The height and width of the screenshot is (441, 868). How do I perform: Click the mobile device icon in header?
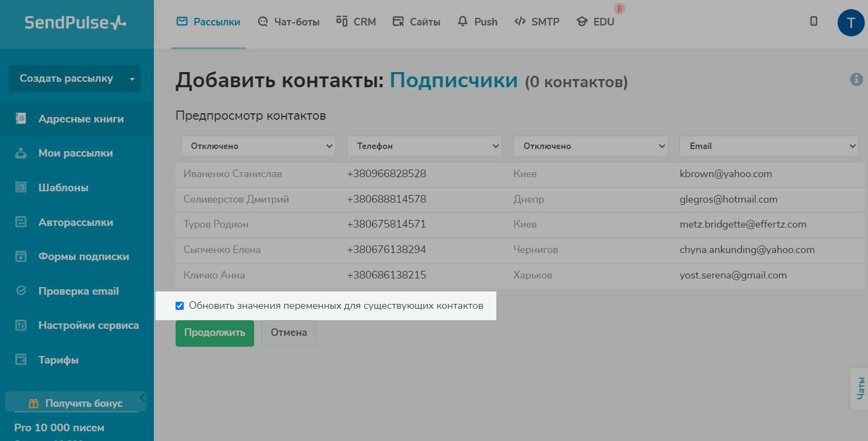(x=813, y=21)
